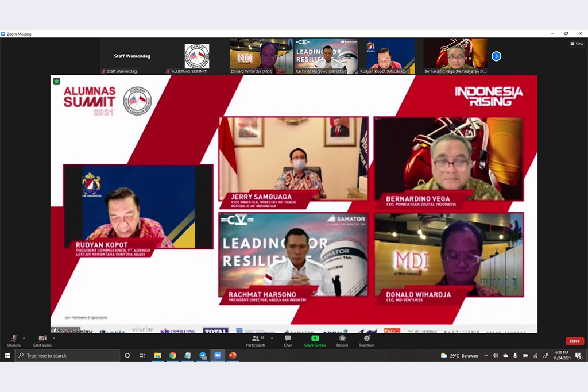This screenshot has height=392, width=588.
Task: Select ALUMNAS SUMMIT participant thumbnail
Action: point(196,56)
